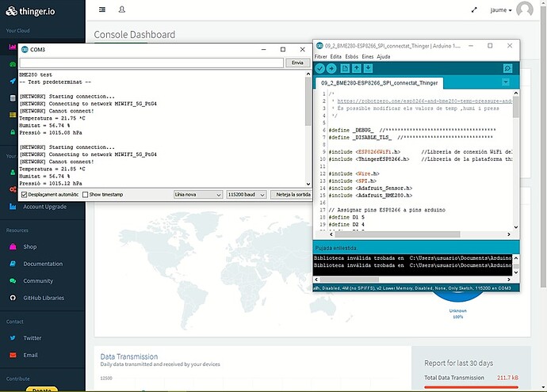Screen dimensions: 547x392
Task: Click the code editor horizontal scrollbar
Action: click(398, 234)
